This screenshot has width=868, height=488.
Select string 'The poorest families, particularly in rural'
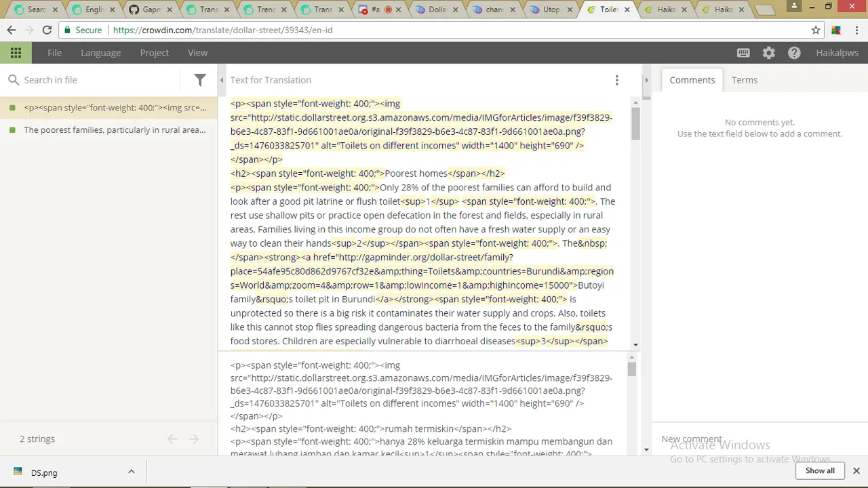point(108,130)
